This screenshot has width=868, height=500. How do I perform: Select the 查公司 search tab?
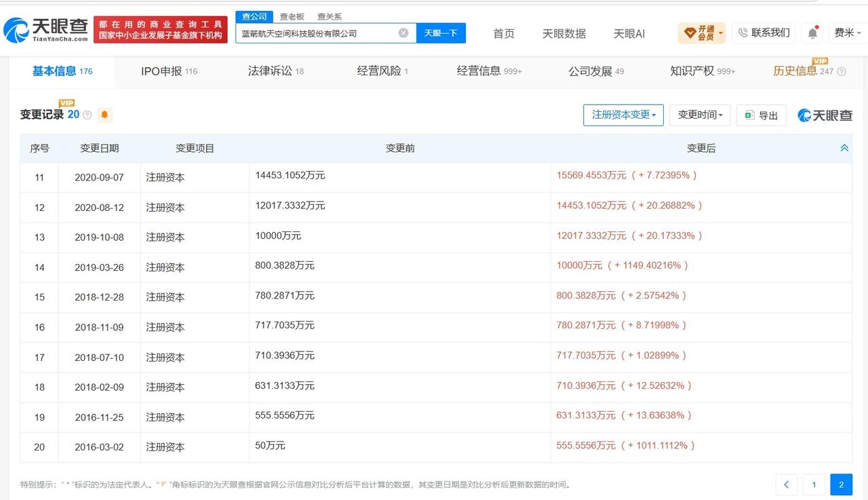(x=254, y=16)
